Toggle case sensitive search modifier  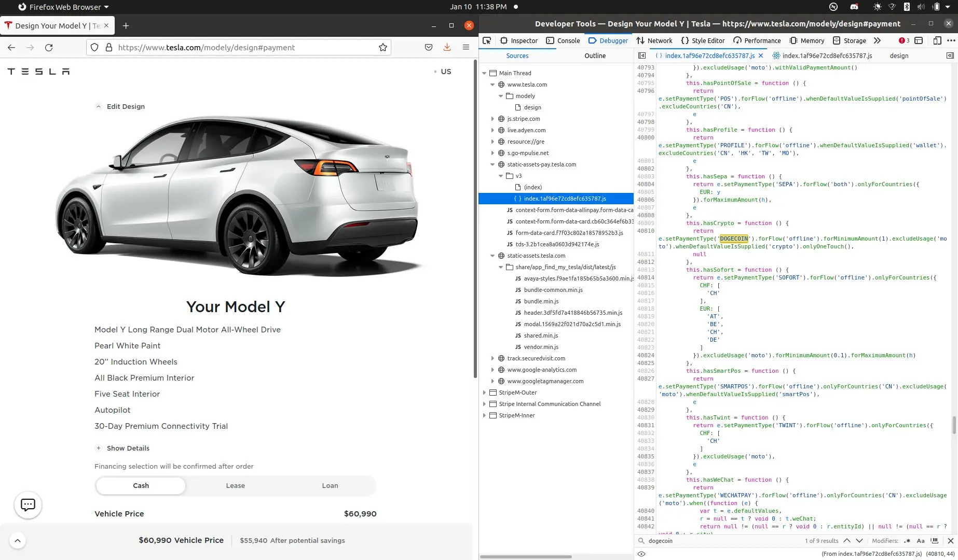[x=921, y=540]
